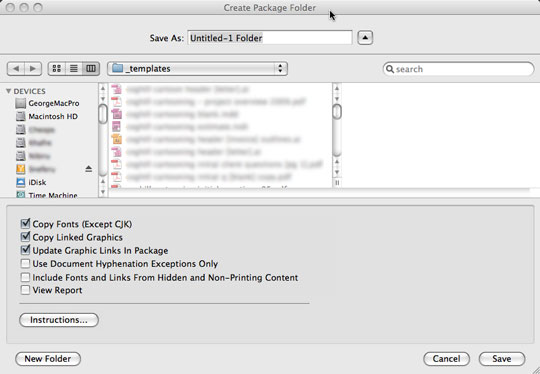The image size is (540, 374).
Task: Collapse the dialog with Save As arrow
Action: point(365,38)
